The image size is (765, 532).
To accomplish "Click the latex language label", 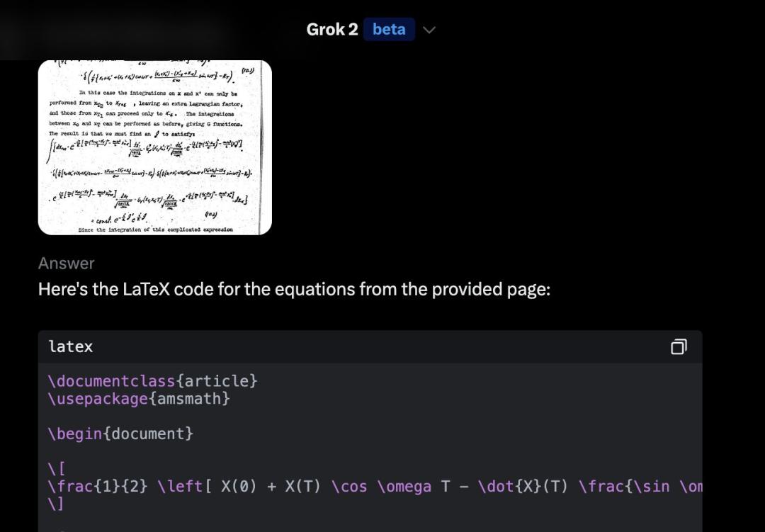I will [71, 346].
